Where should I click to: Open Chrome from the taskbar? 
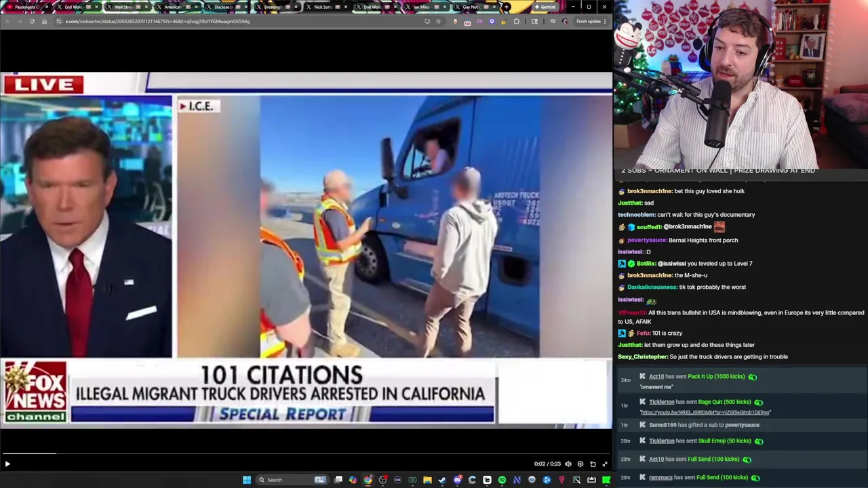tap(368, 480)
